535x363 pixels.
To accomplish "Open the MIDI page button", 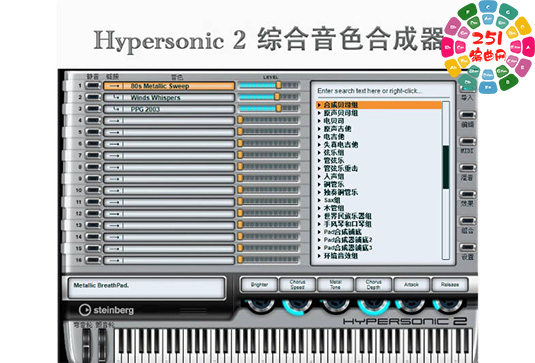I will click(467, 141).
